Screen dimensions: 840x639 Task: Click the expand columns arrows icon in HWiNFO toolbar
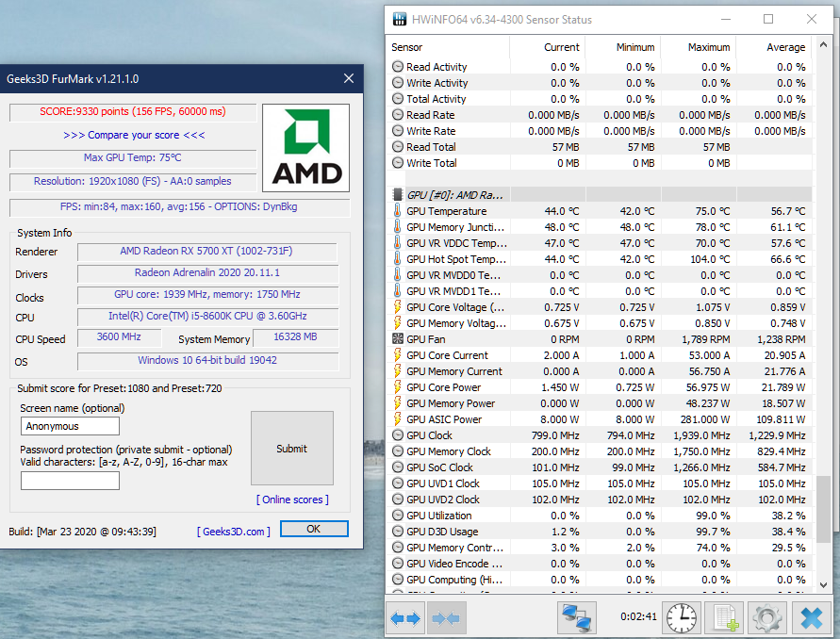(x=405, y=618)
